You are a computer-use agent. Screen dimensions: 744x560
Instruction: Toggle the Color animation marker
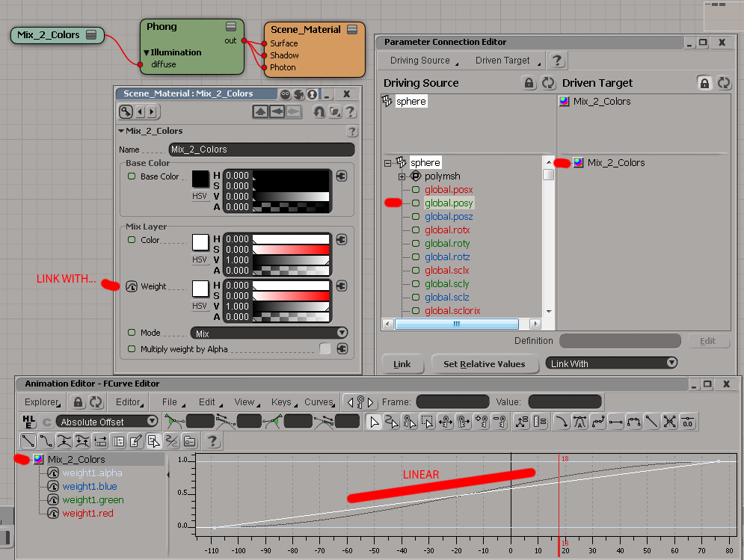point(132,240)
